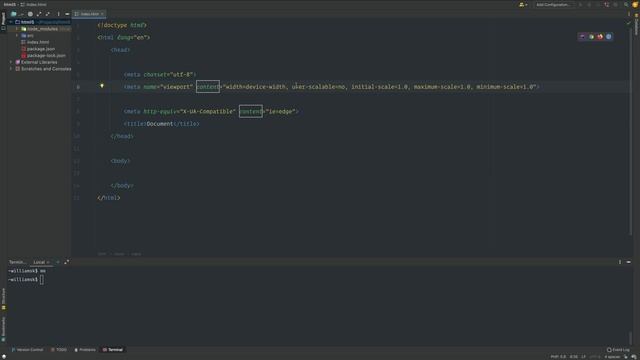Image resolution: width=640 pixels, height=360 pixels.
Task: Open the user account dropdown icon
Action: (523, 4)
